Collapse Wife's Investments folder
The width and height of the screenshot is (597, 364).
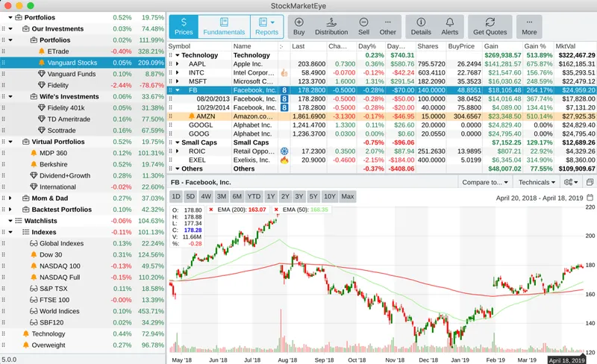point(10,97)
